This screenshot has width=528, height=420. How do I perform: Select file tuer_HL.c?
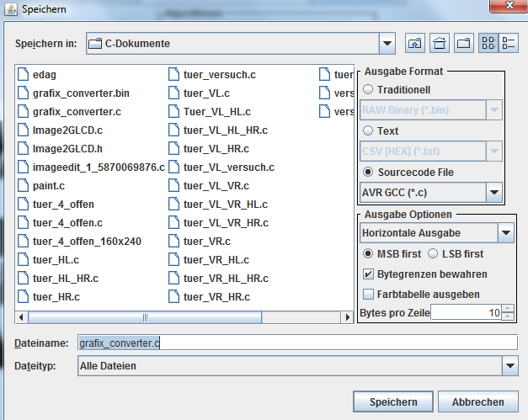coord(49,259)
